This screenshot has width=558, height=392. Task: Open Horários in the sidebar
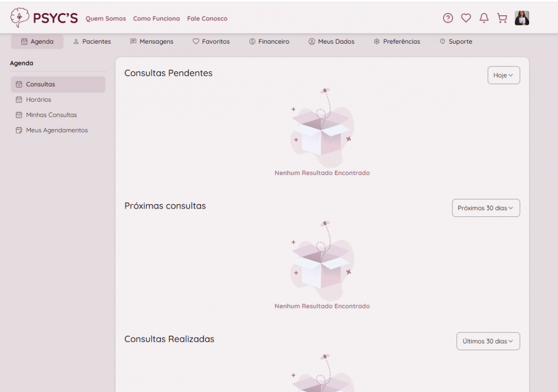(x=39, y=100)
